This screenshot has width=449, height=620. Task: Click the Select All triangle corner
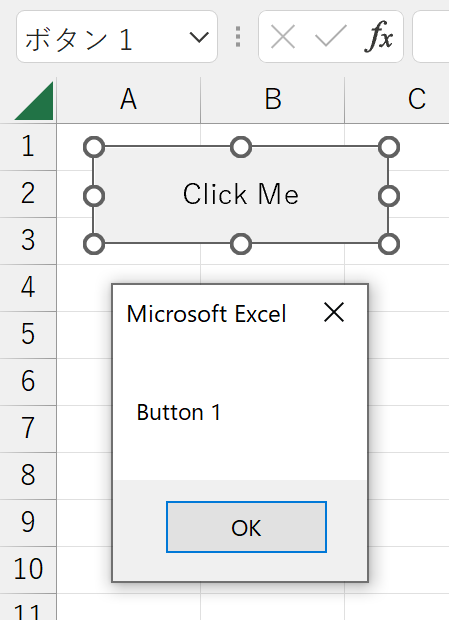[x=34, y=101]
